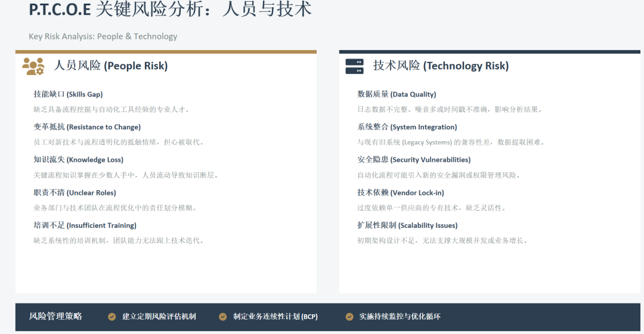Select the 系统整合 (System Integration) item
The width and height of the screenshot is (644, 334).
click(x=407, y=127)
